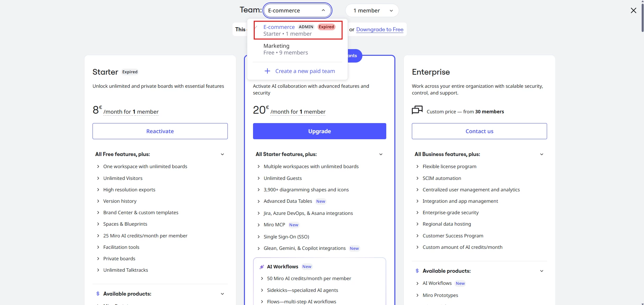Click the Enterprise custom price chat icon

[417, 110]
